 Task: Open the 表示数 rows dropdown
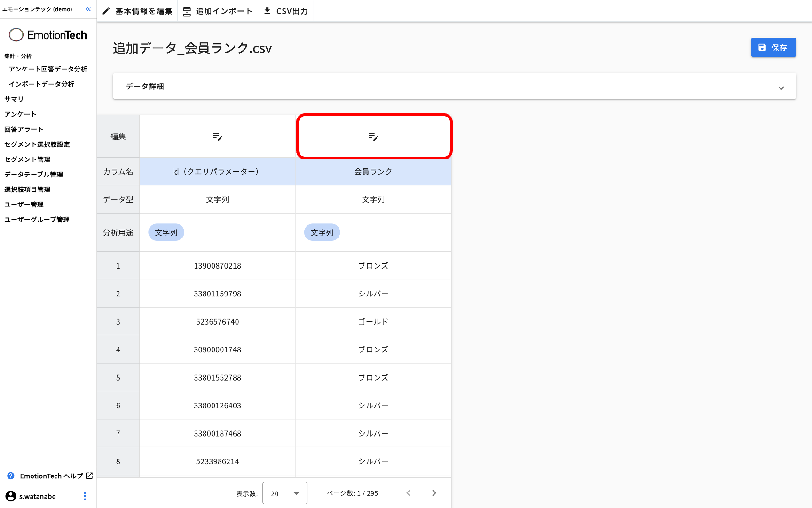point(285,493)
